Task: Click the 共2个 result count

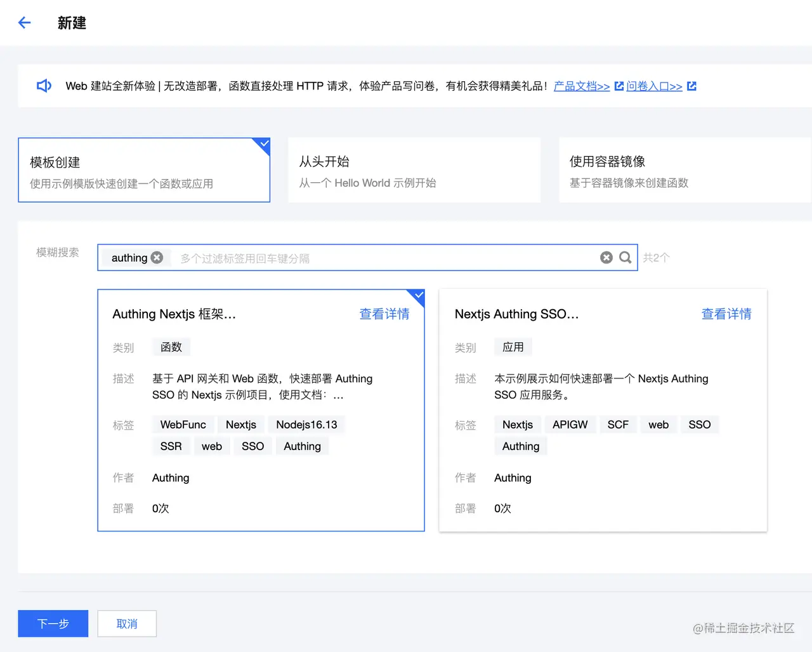Action: tap(656, 257)
